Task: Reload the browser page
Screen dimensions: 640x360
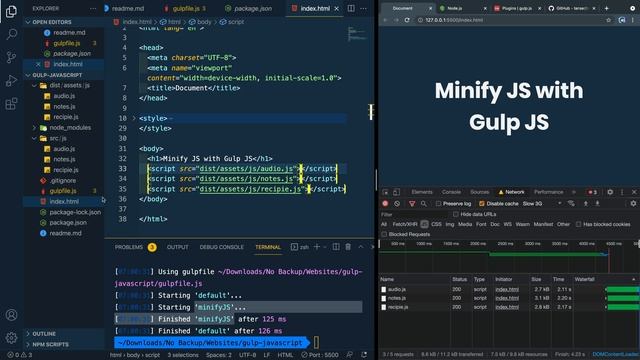Action: click(407, 20)
